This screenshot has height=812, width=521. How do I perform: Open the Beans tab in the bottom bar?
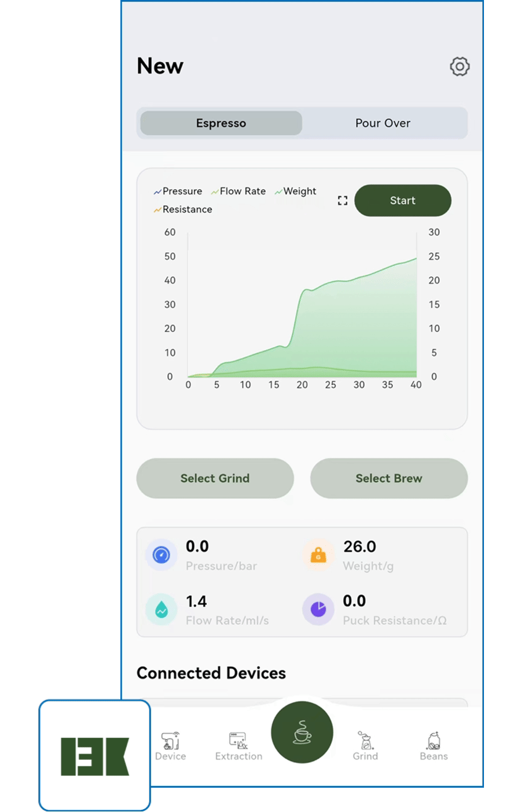click(x=434, y=745)
